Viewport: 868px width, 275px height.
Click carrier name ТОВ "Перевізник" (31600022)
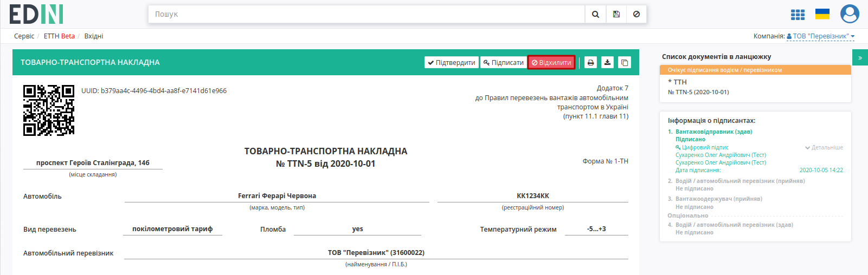[x=376, y=253]
